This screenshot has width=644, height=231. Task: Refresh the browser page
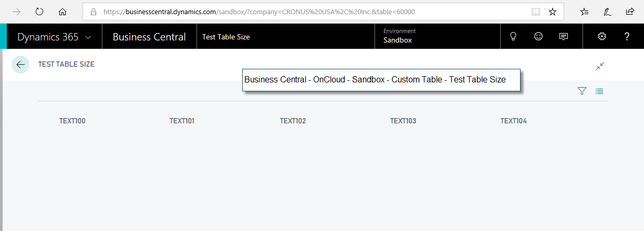tap(39, 12)
